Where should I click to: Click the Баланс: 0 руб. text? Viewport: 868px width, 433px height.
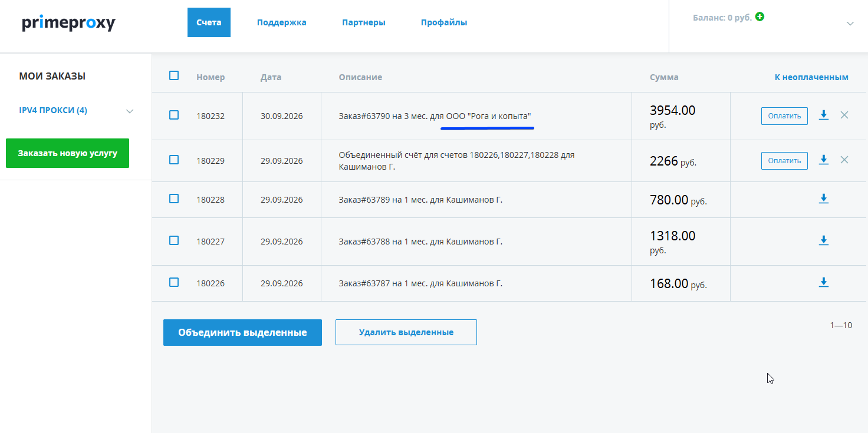(722, 18)
